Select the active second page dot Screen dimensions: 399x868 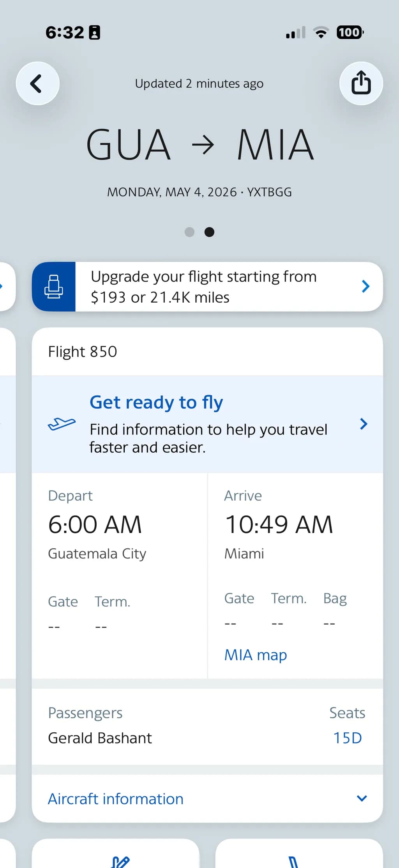(209, 232)
